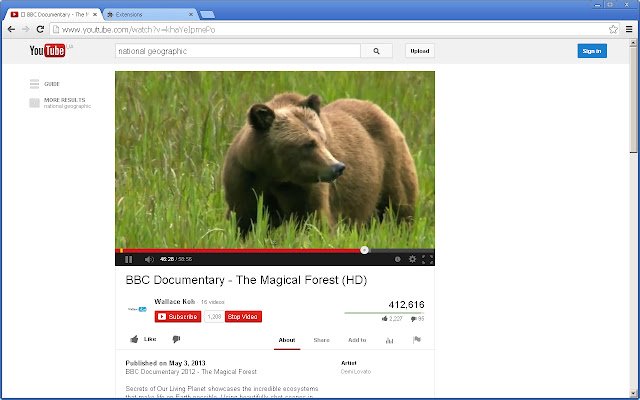Open a new browser tab
This screenshot has height=400, width=640.
tap(207, 15)
